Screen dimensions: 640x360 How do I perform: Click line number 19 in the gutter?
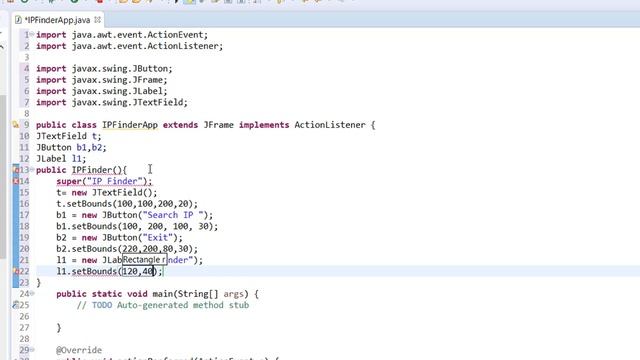coord(24,238)
